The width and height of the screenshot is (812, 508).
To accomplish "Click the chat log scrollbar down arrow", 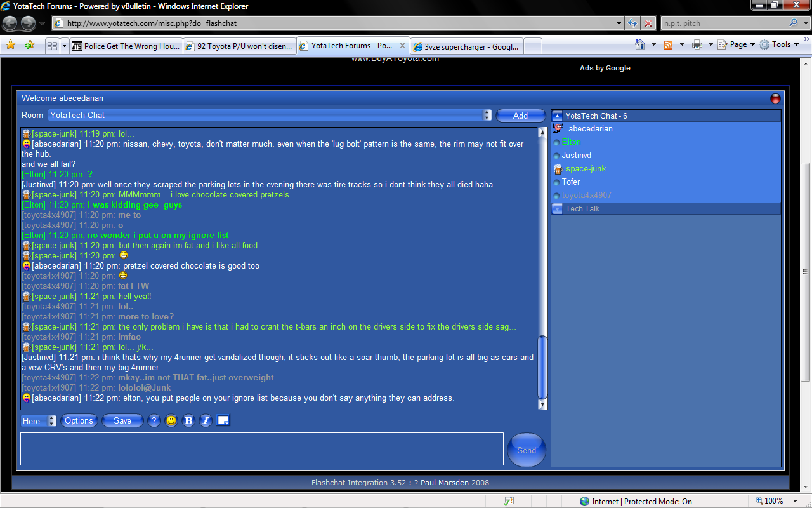I will click(x=542, y=404).
